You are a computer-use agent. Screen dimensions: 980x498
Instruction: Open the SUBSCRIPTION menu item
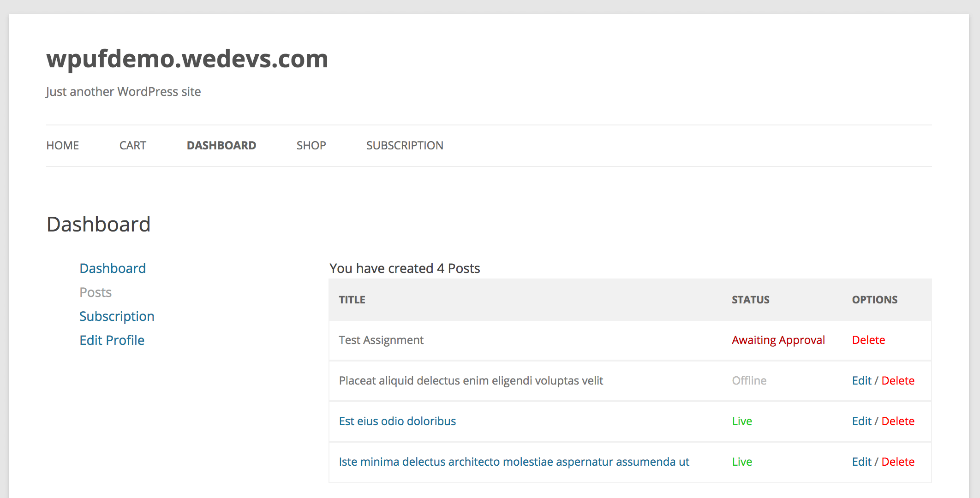pos(405,145)
